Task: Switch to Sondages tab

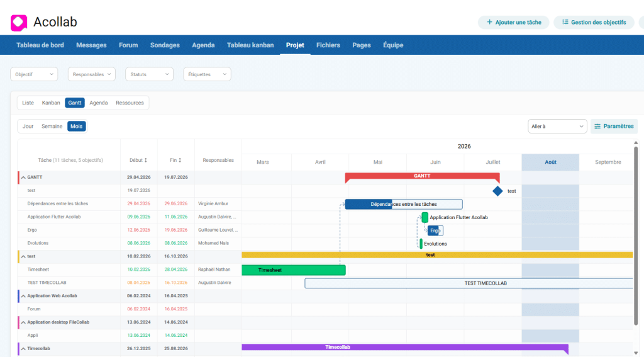Action: 165,45
